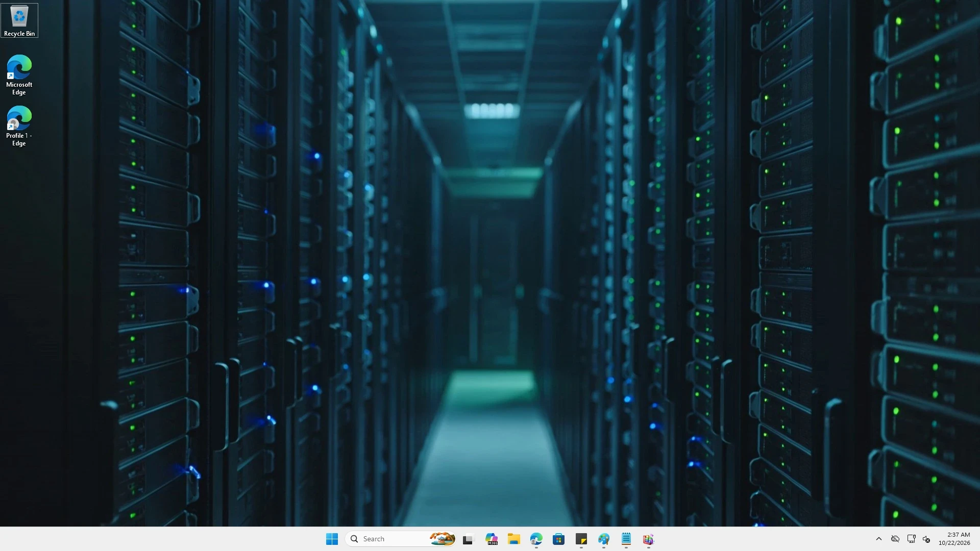Open network status from system tray
The width and height of the screenshot is (980, 551).
[x=912, y=539]
